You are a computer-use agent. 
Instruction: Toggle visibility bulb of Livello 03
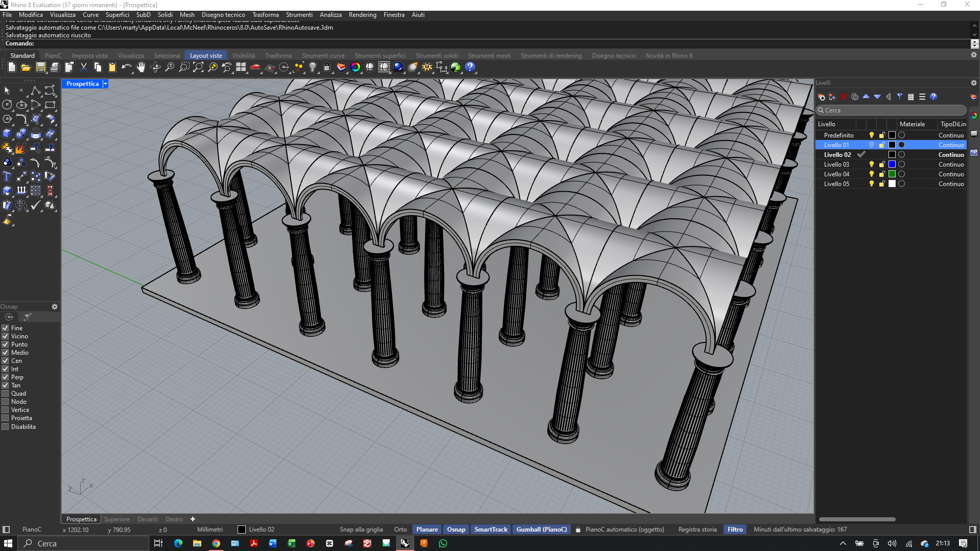click(x=871, y=165)
